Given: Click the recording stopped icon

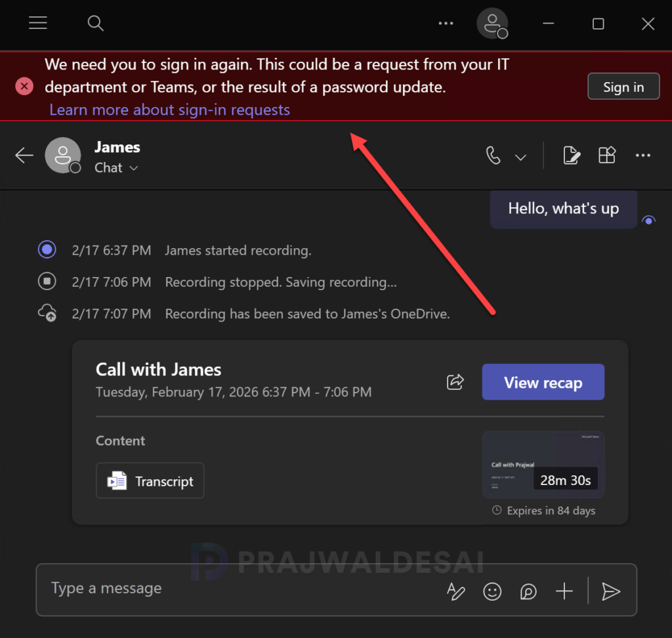Looking at the screenshot, I should coord(47,282).
